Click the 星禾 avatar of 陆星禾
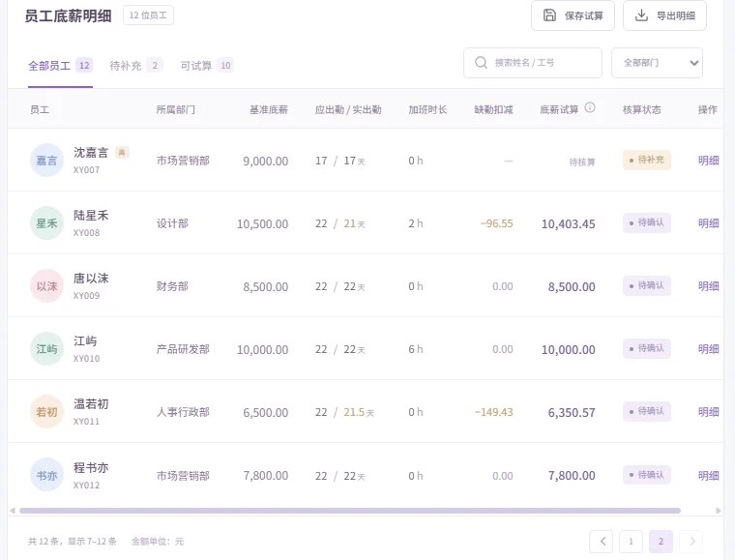The width and height of the screenshot is (735, 560). click(x=46, y=223)
